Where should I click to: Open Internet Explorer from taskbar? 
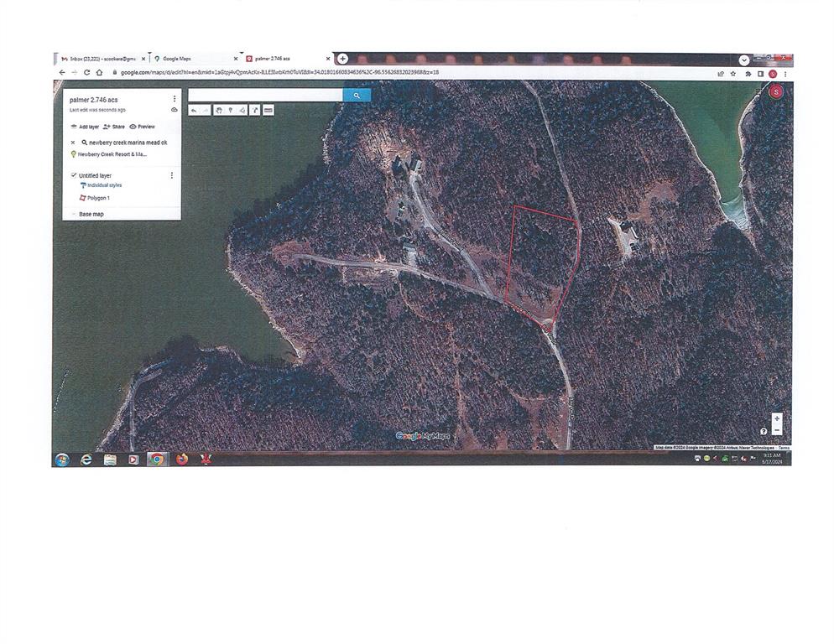click(x=86, y=460)
